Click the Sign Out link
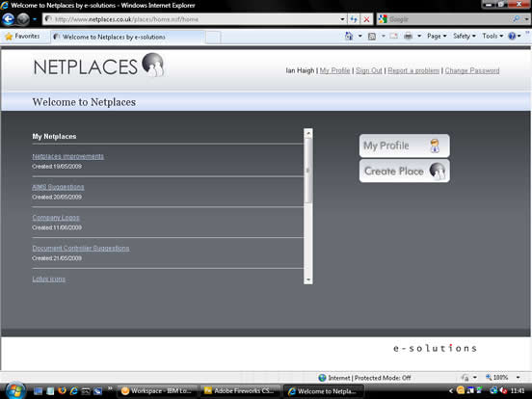Viewport: 532px width, 399px height. click(369, 70)
